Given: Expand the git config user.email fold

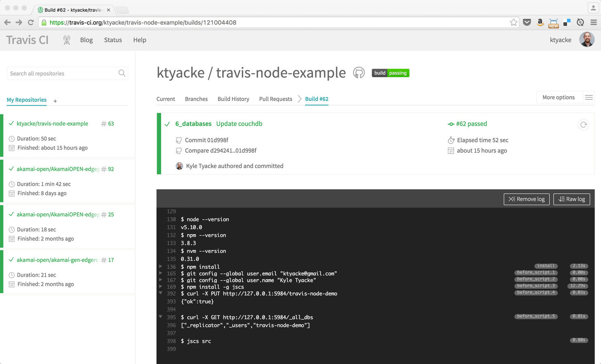Looking at the screenshot, I should click(x=161, y=273).
